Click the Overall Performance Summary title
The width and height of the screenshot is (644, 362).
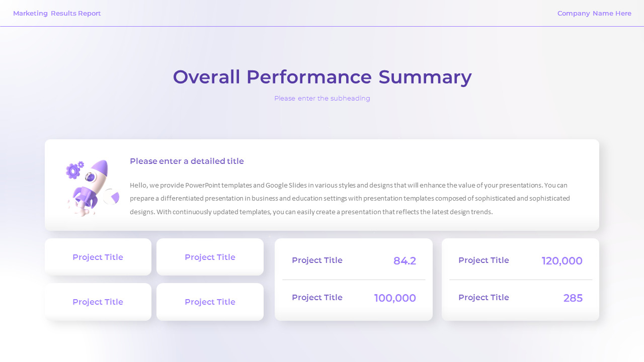[322, 77]
